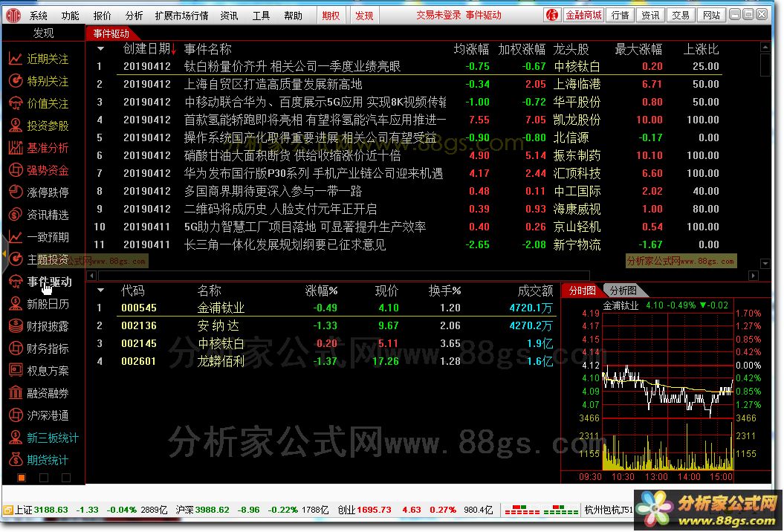Viewport: 784px width, 532px height.
Task: Click event list vertical scrollbar up arrow
Action: point(765,48)
